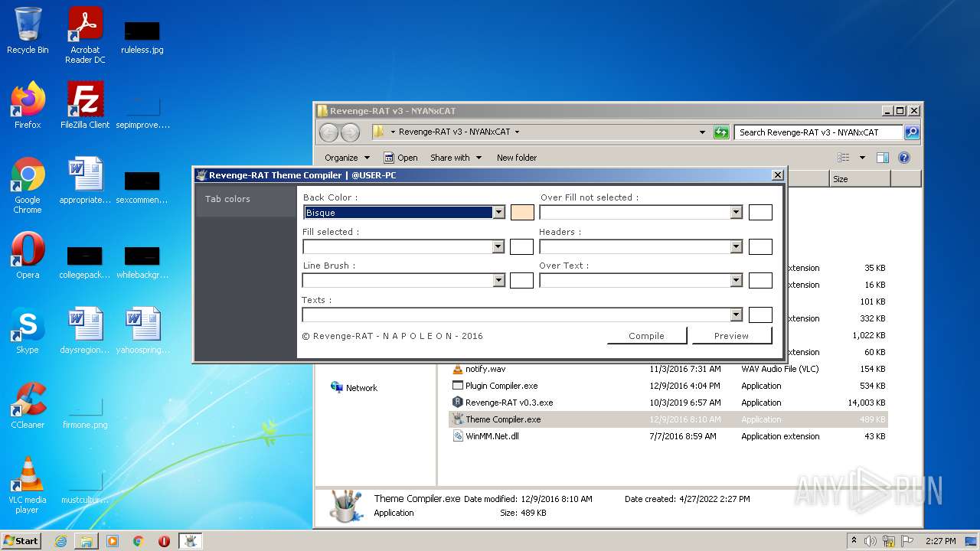Select the ruleless.jpg desktop file

[142, 37]
